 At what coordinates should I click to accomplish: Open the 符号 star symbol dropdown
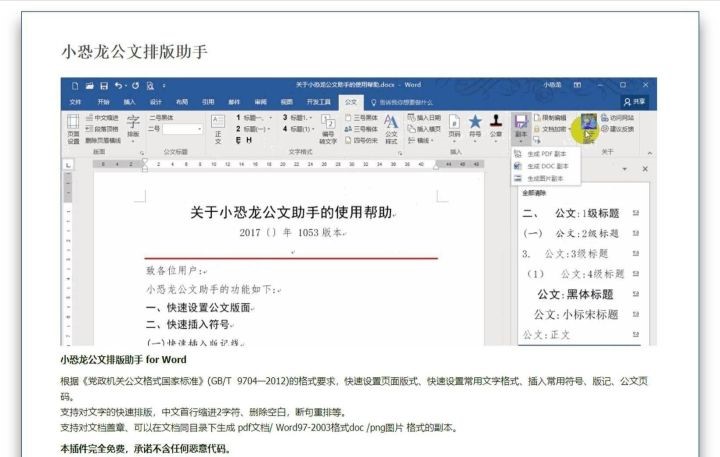coord(475,127)
